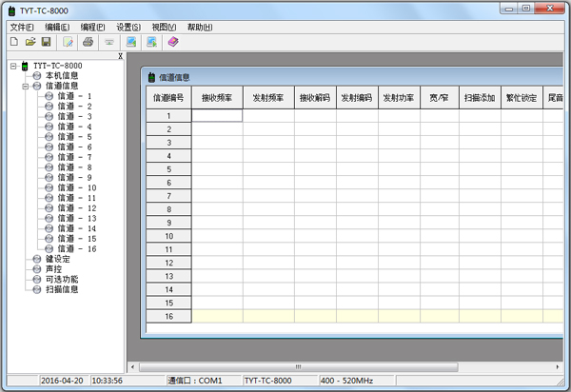The width and height of the screenshot is (571, 392).
Task: Click the disc icon next to 键设定
Action: 37,259
